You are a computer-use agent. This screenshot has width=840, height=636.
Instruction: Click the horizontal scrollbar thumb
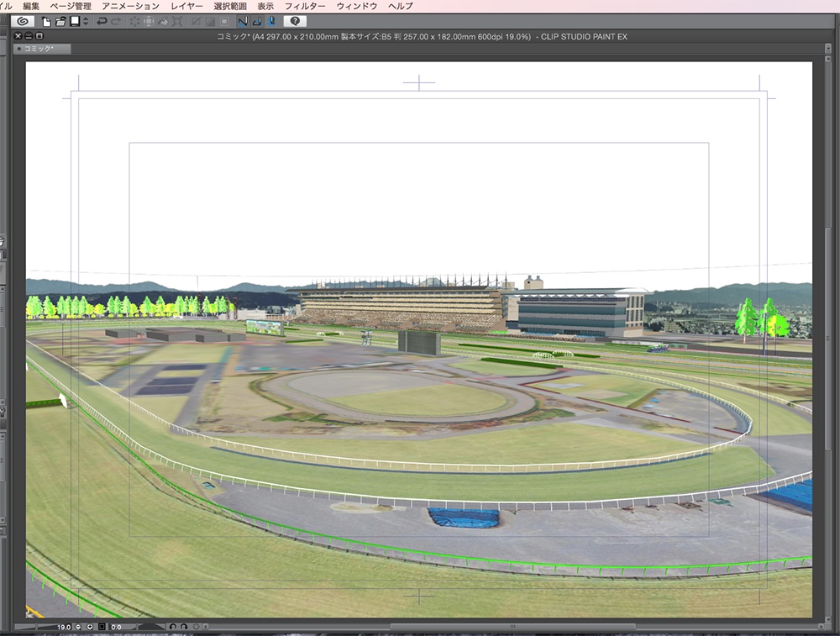[512, 627]
